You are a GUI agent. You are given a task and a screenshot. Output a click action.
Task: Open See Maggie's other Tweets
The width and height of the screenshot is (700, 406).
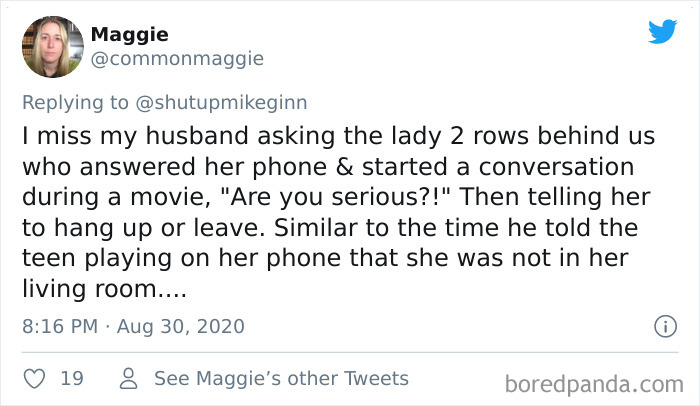tap(281, 379)
